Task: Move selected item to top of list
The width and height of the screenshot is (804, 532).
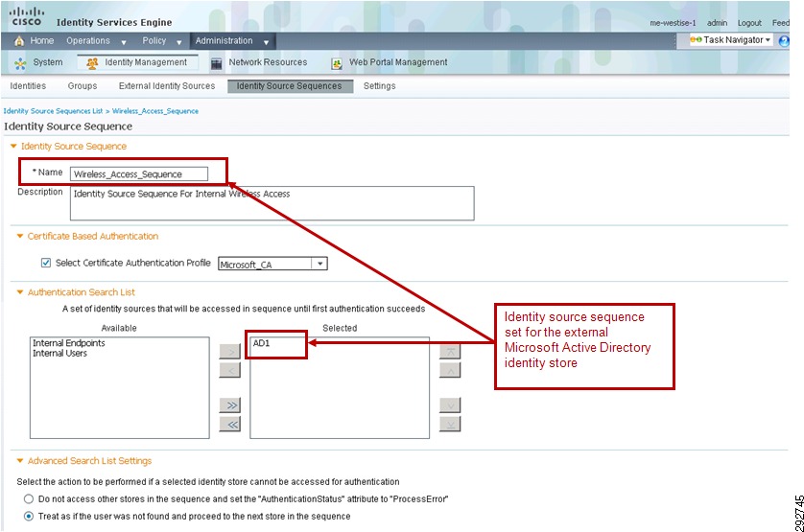Action: pos(450,352)
